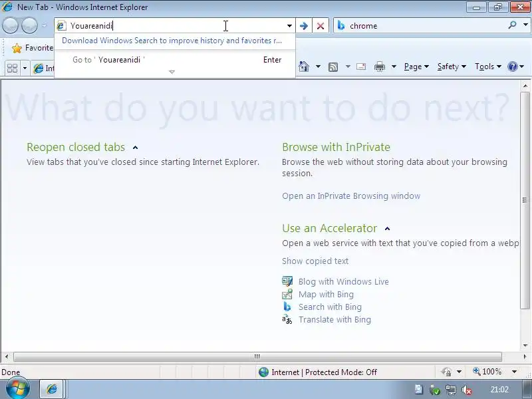Open the Home button dropdown arrow
The height and width of the screenshot is (399, 532).
[x=318, y=66]
